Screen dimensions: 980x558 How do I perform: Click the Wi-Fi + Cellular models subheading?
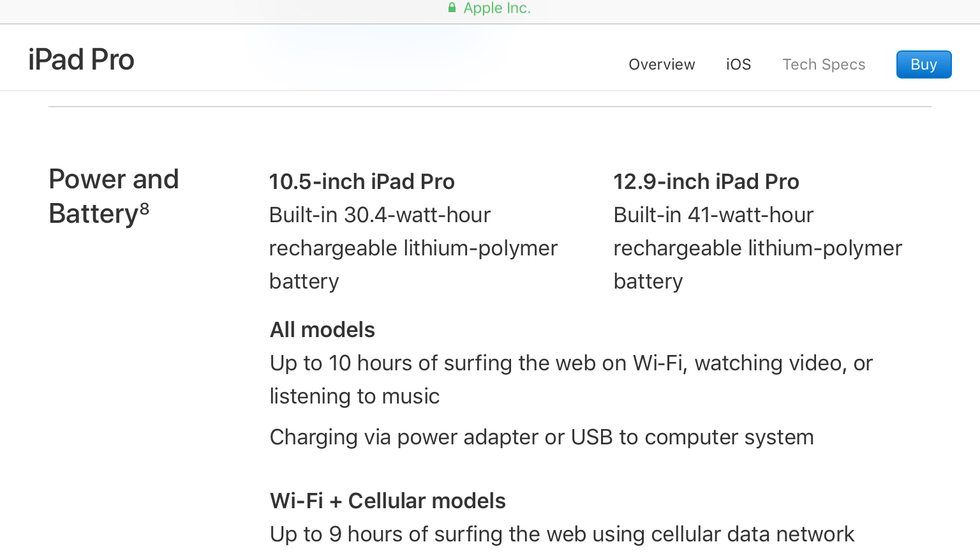[x=388, y=501]
